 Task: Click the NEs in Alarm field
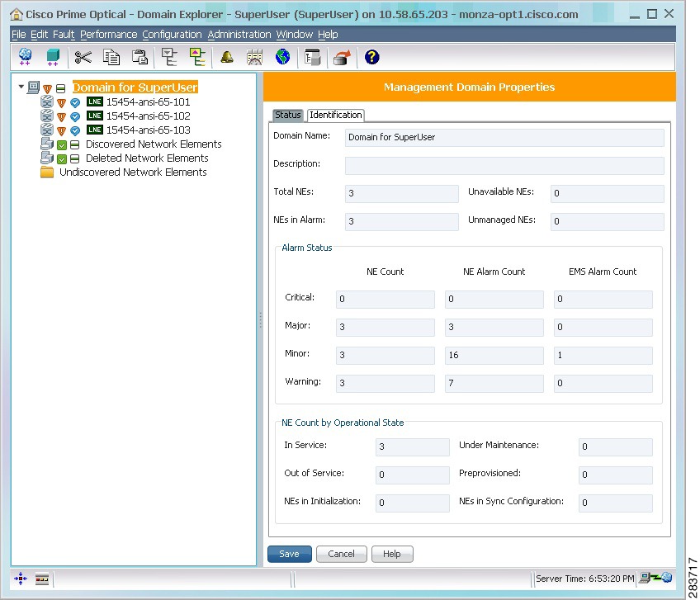click(x=402, y=222)
